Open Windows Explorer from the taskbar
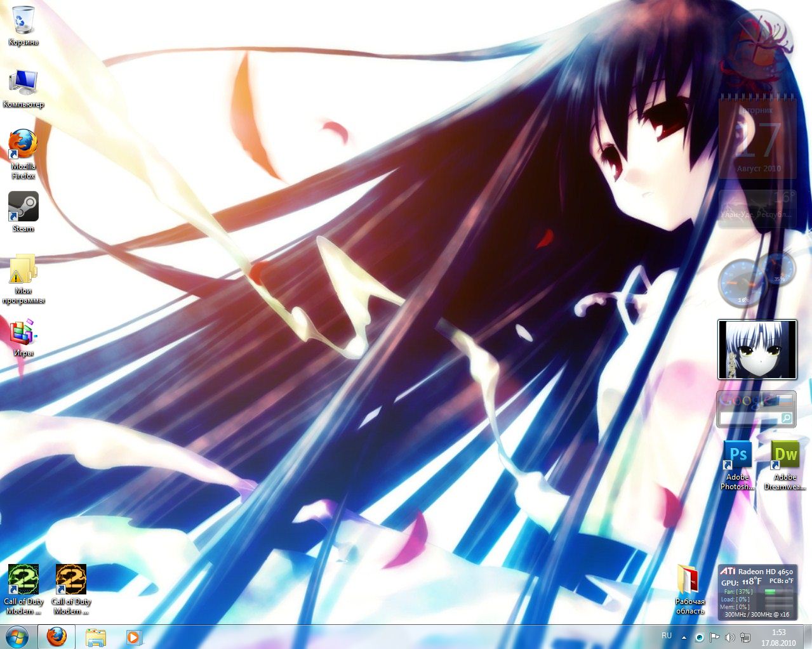 [96, 636]
